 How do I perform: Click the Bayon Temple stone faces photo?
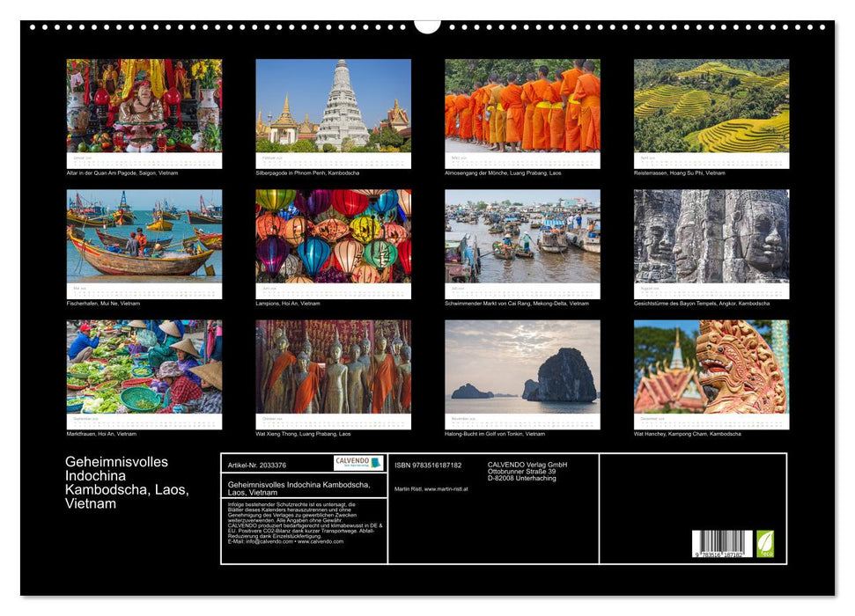click(711, 236)
